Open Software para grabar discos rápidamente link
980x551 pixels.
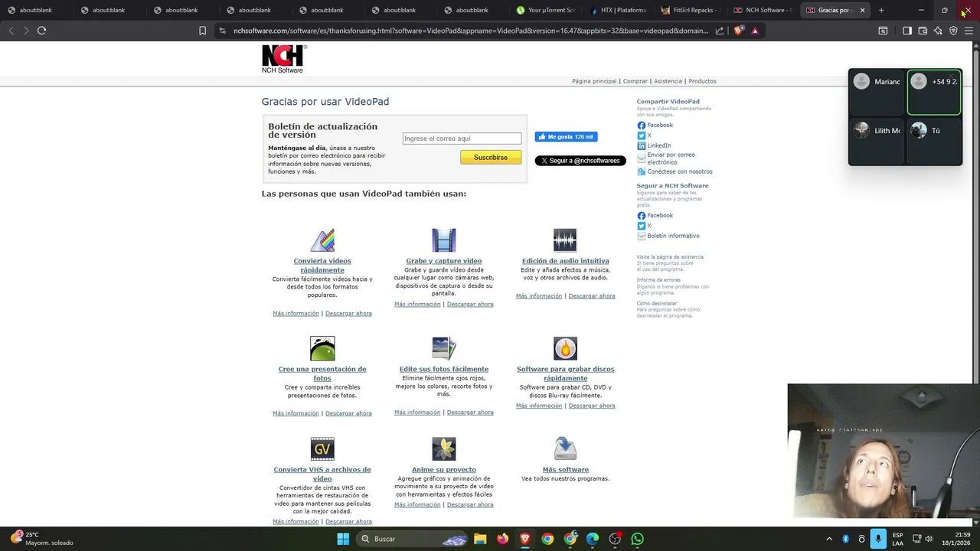click(566, 373)
